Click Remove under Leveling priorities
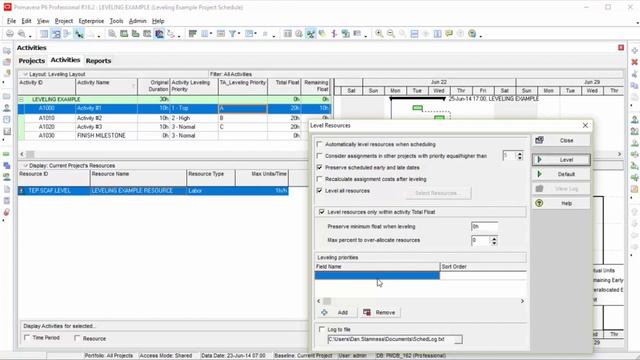 pyautogui.click(x=380, y=313)
